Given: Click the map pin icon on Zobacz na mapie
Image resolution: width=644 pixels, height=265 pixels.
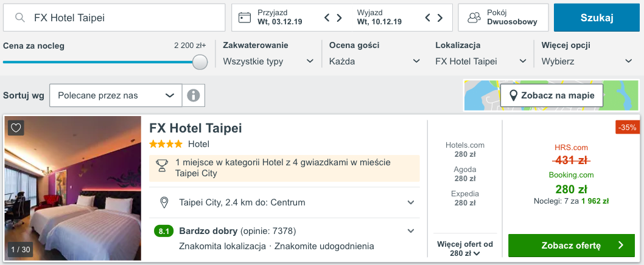Looking at the screenshot, I should [x=513, y=95].
